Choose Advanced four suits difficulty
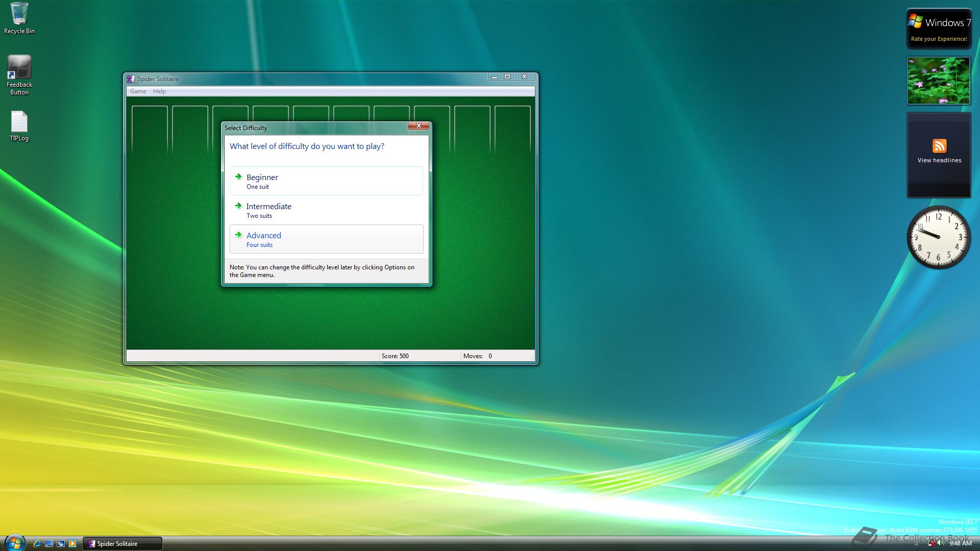 327,239
